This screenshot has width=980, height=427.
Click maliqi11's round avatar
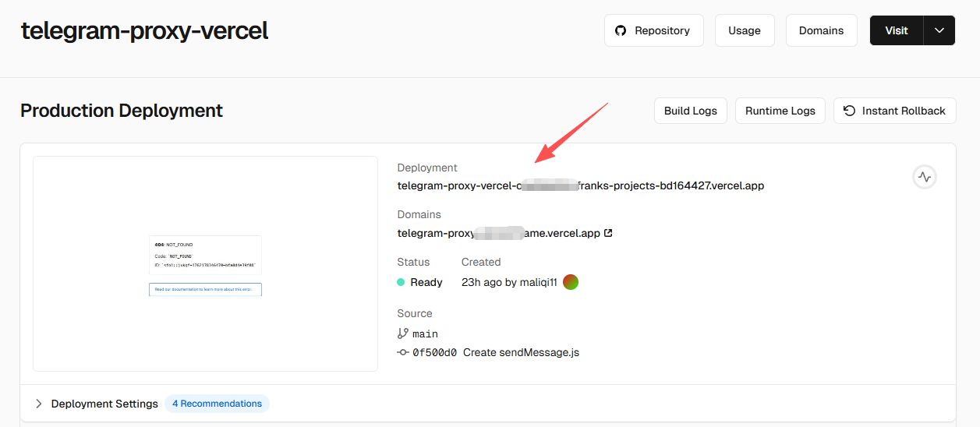pos(571,282)
